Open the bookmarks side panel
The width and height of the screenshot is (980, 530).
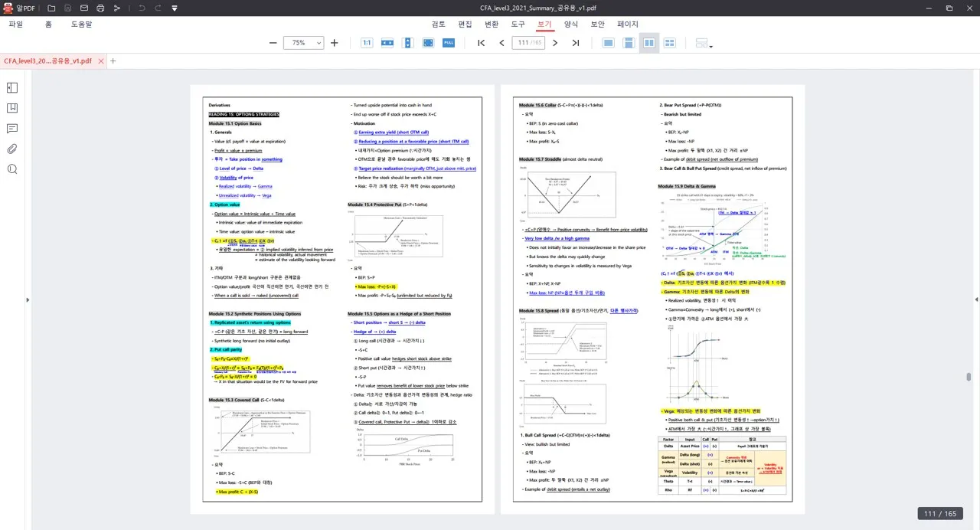click(x=12, y=108)
